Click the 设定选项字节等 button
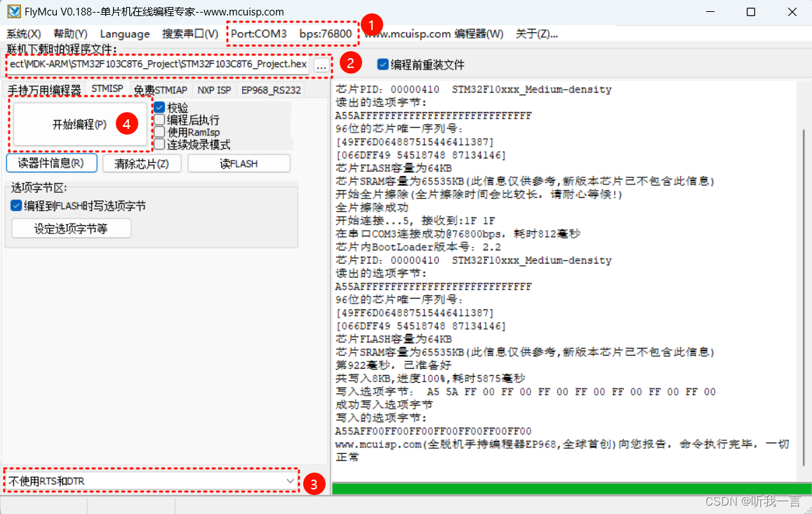This screenshot has height=514, width=812. [x=71, y=228]
